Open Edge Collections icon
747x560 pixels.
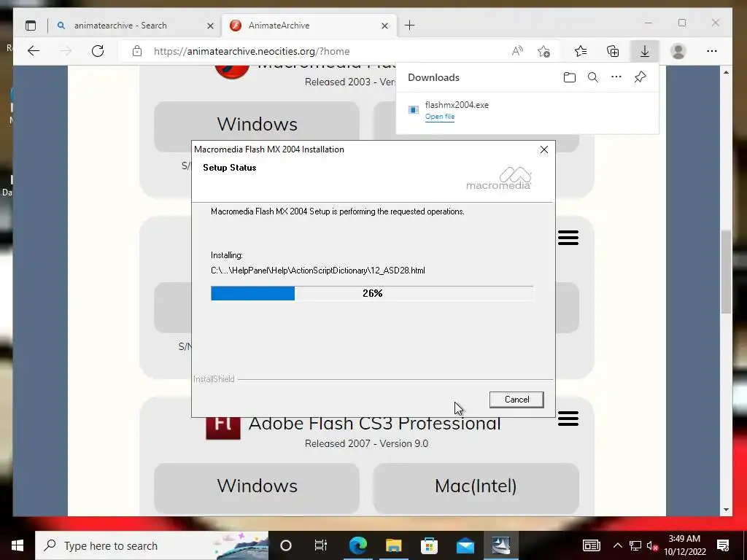tap(613, 51)
